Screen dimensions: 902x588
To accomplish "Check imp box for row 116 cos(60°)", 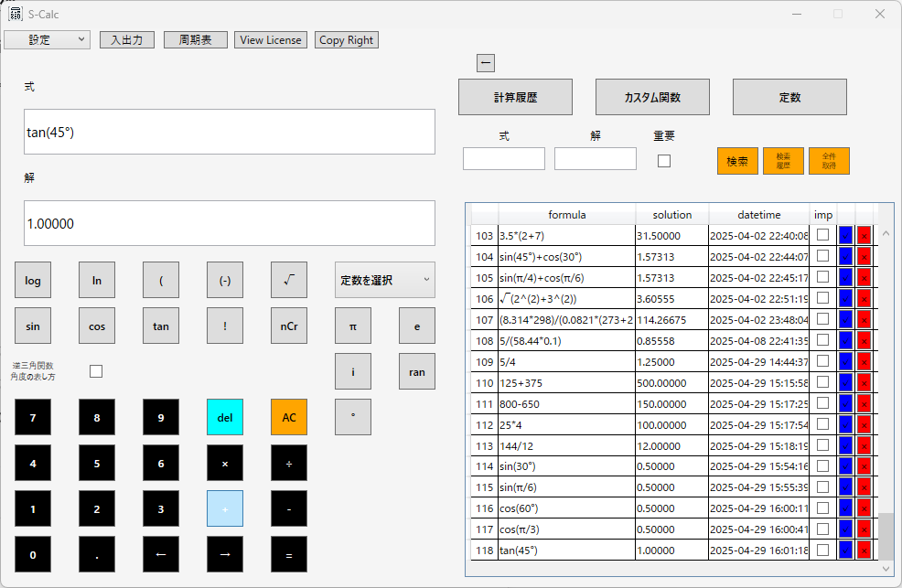I will tap(823, 508).
